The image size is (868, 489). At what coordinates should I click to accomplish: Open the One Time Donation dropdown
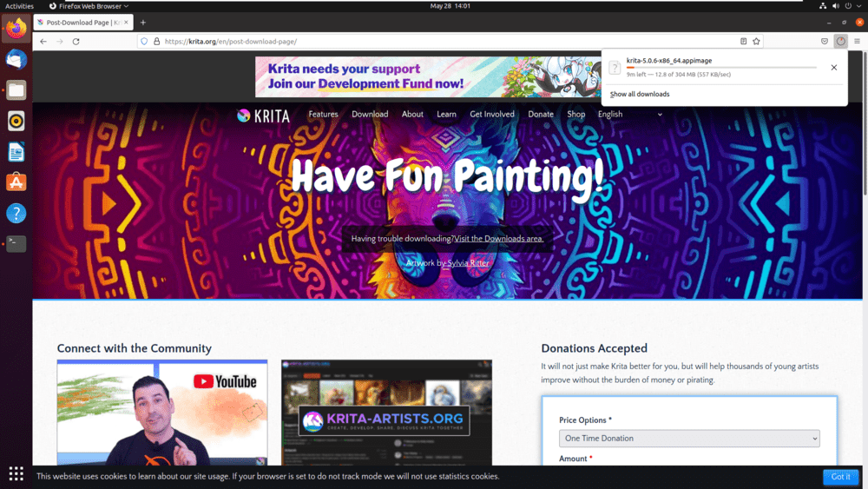[689, 438]
